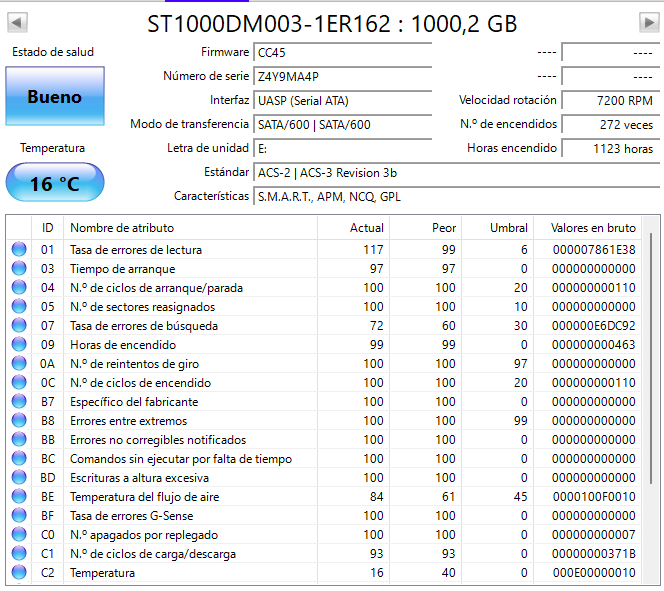Click status circle for attribute C1
Viewport: 664px width, 591px height.
click(19, 553)
